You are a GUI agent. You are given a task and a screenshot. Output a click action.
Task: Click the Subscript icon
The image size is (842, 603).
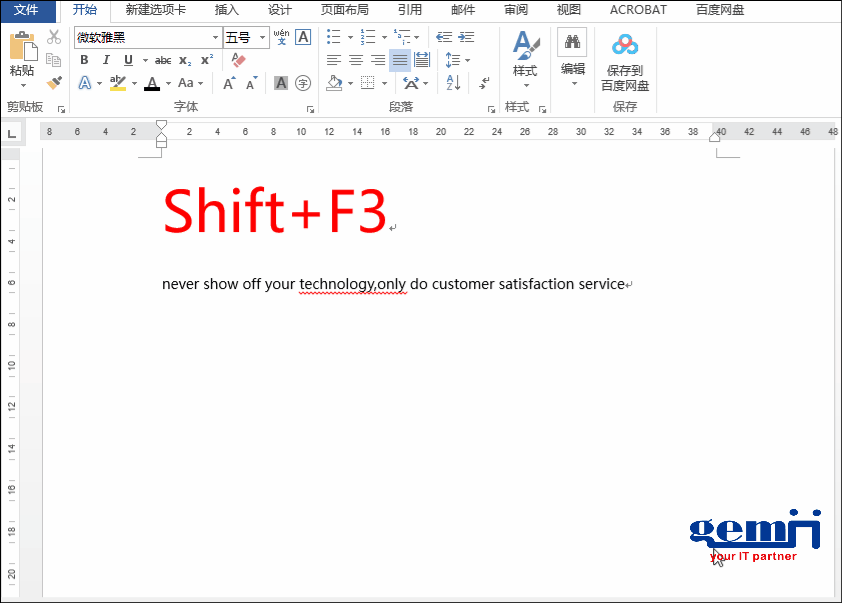point(185,60)
